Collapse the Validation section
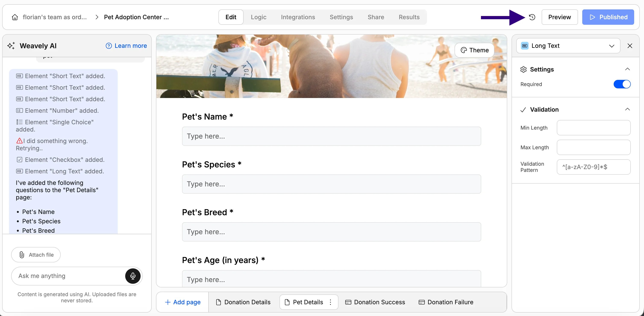 click(627, 109)
